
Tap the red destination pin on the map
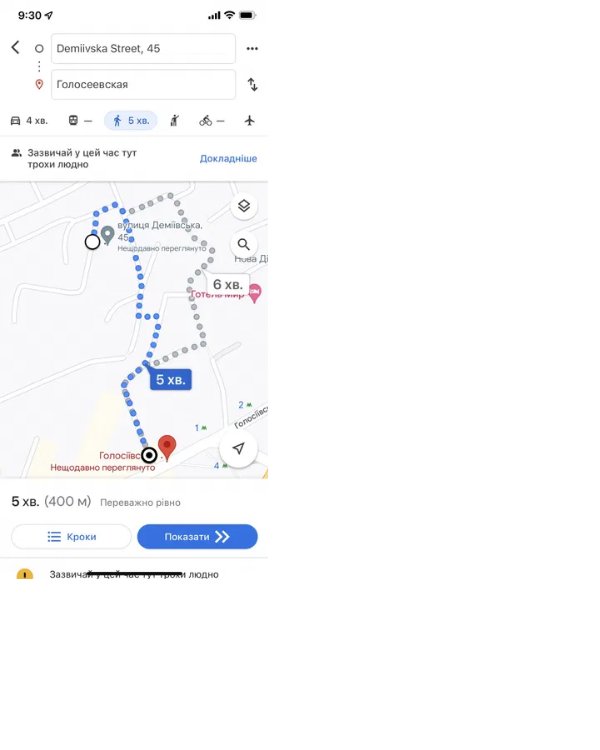coord(167,448)
